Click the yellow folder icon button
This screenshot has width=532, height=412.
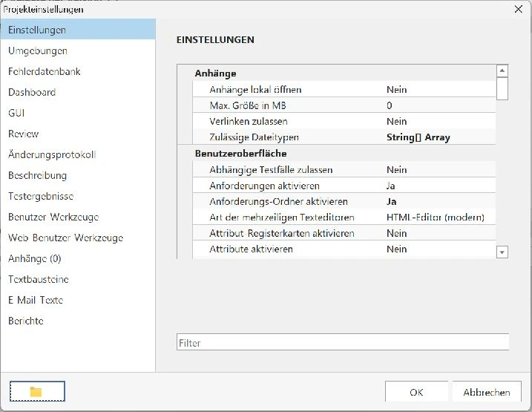[x=37, y=391]
